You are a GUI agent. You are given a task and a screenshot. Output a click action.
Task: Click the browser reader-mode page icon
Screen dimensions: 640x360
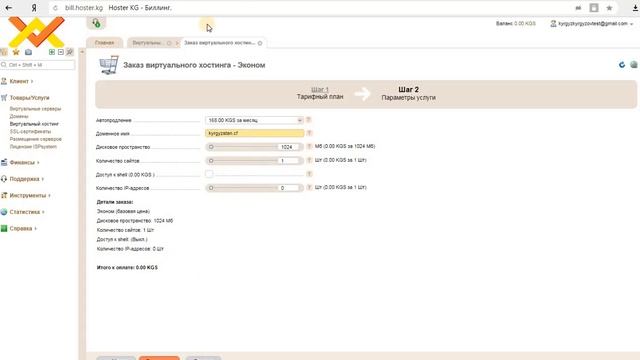pos(594,8)
